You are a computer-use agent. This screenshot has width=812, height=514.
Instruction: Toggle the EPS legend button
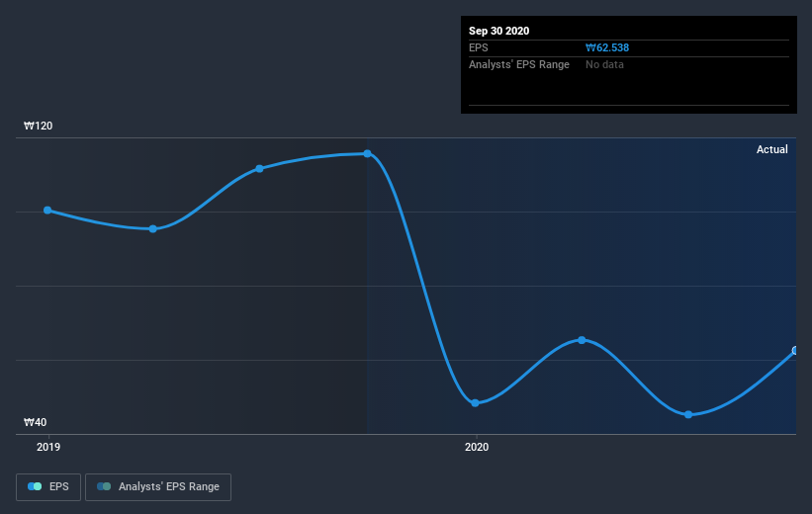[x=48, y=486]
